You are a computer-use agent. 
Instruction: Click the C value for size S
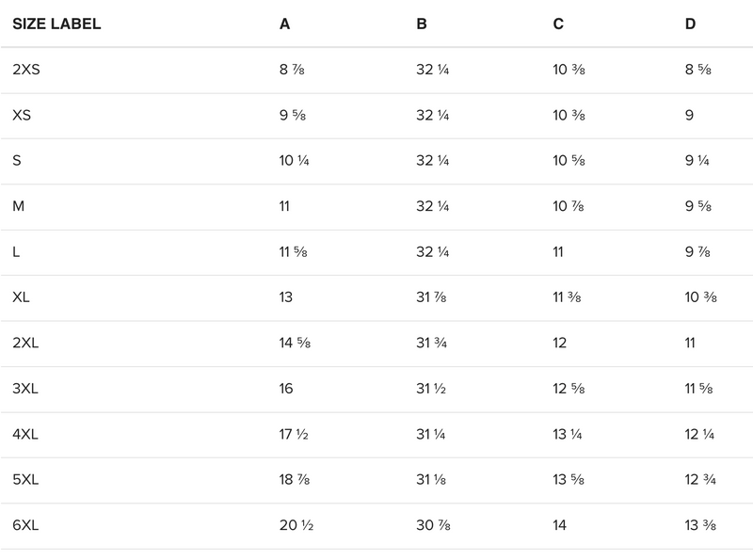coord(569,161)
